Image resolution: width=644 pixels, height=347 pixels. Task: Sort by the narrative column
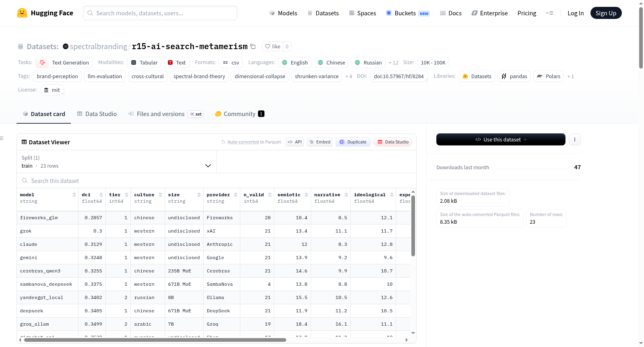[x=346, y=195]
